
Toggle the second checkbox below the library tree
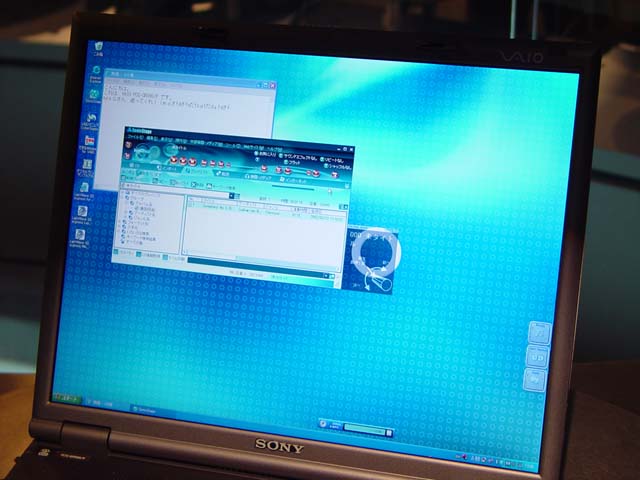[139, 255]
